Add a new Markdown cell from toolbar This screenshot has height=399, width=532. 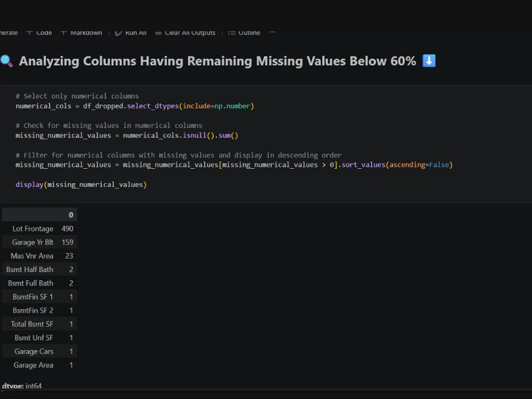81,32
